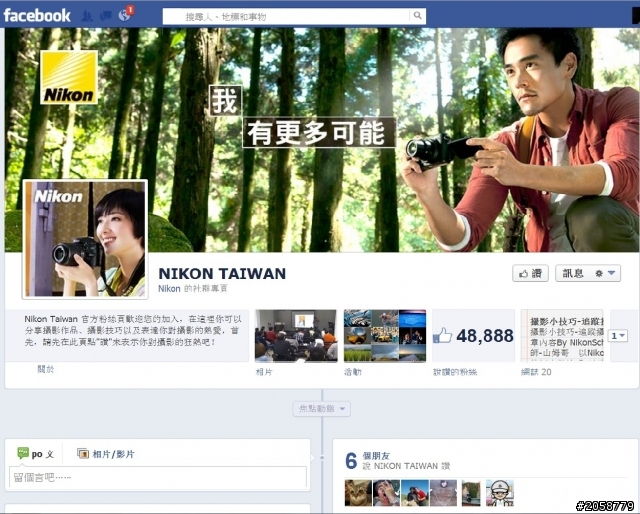Image resolution: width=640 pixels, height=514 pixels.
Task: Open the 相片 photos thumbnail
Action: point(296,336)
